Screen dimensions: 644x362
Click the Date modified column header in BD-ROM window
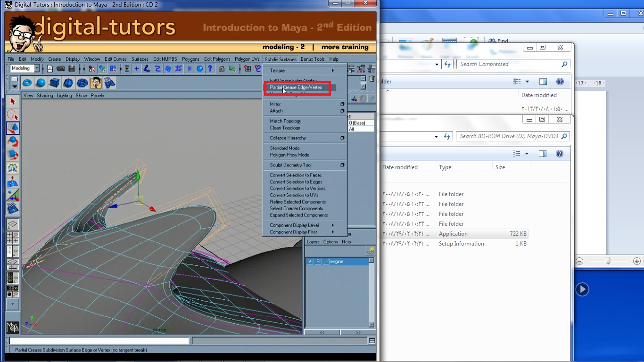pyautogui.click(x=400, y=167)
